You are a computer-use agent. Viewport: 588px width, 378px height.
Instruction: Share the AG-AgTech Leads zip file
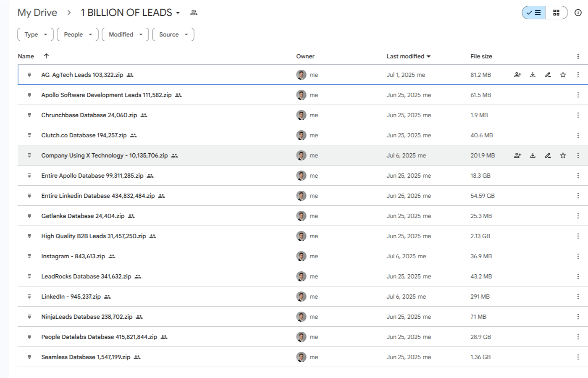tap(517, 75)
